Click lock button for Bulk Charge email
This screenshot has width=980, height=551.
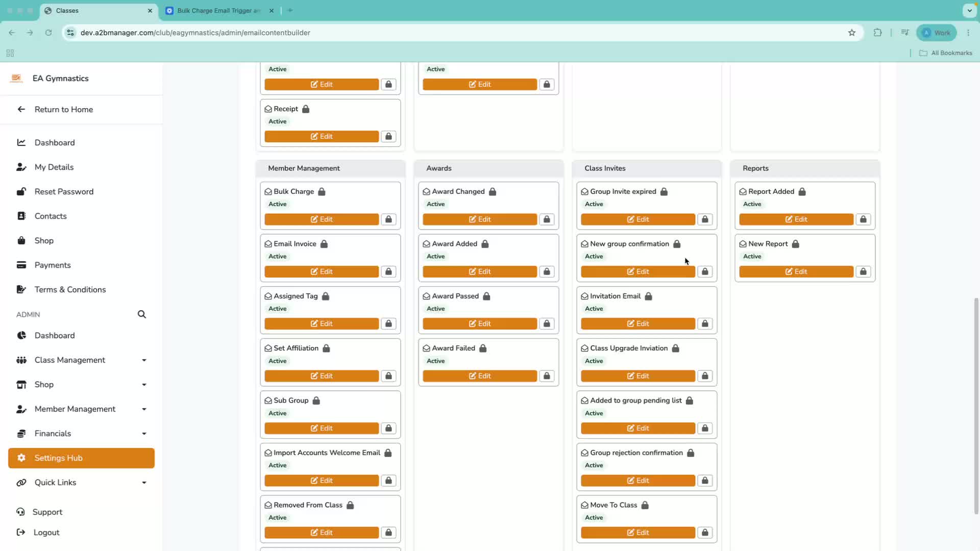pos(388,219)
